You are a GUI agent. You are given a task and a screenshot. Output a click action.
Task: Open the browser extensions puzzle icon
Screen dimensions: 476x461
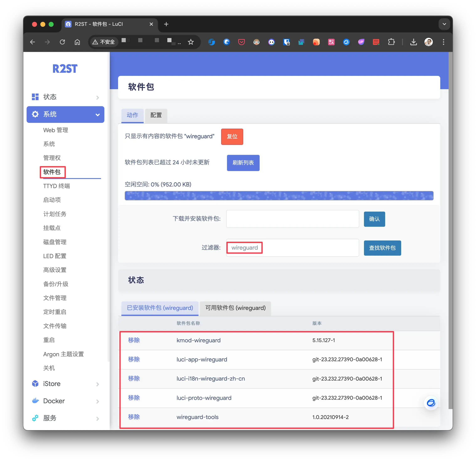[x=391, y=42]
